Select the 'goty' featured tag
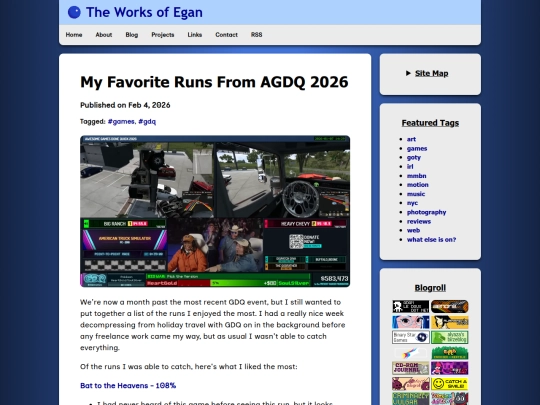This screenshot has width=540, height=405. pyautogui.click(x=414, y=157)
